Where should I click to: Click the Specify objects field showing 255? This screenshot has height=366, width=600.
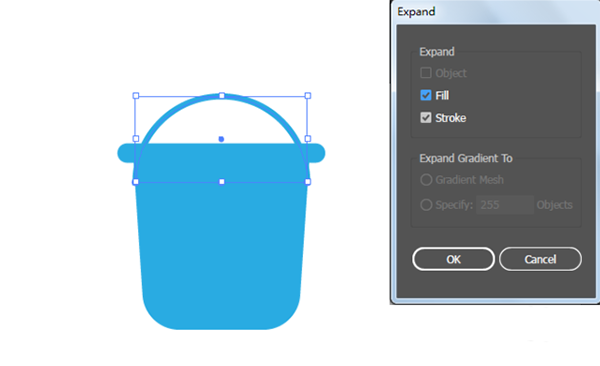[505, 205]
